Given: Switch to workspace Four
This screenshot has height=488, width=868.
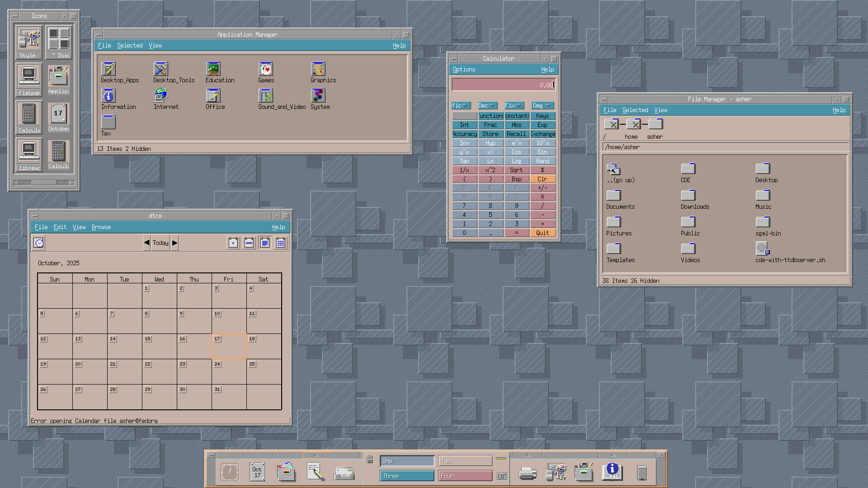Looking at the screenshot, I should (465, 476).
